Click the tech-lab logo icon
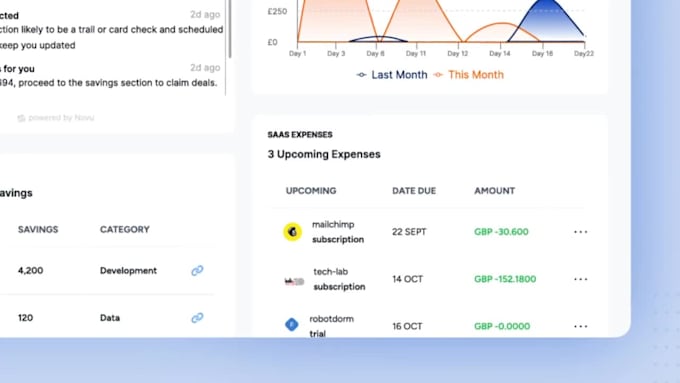This screenshot has height=383, width=680. [x=294, y=282]
